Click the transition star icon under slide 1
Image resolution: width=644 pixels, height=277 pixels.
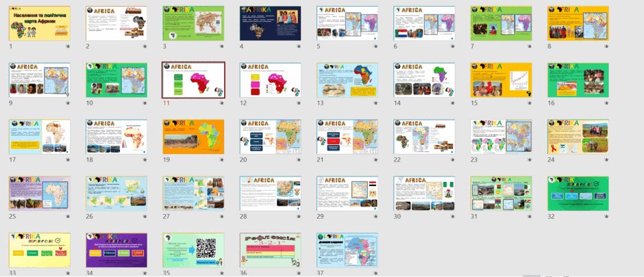[x=68, y=47]
